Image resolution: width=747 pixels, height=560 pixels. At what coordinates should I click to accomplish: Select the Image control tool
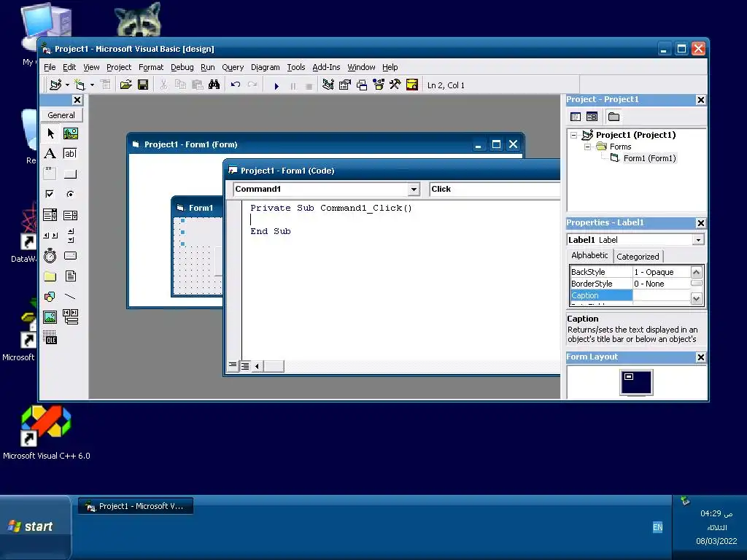tap(50, 317)
